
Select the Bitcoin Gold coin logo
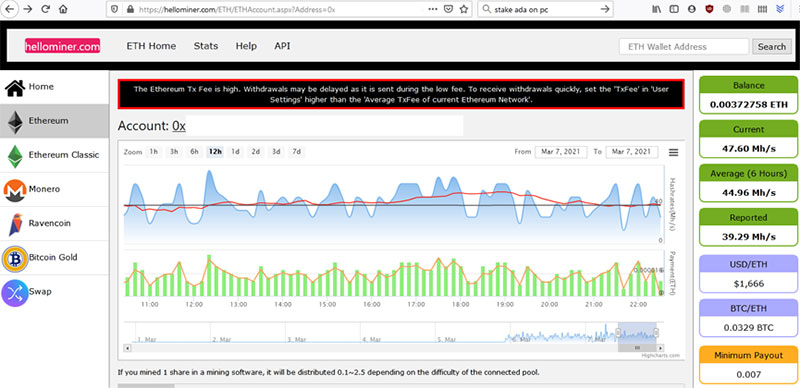coord(15,258)
